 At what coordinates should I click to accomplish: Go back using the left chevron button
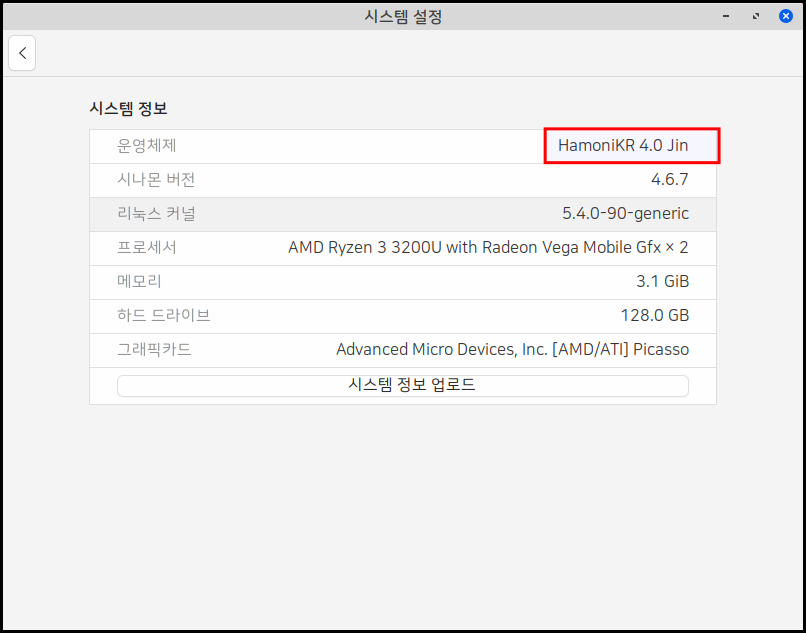pyautogui.click(x=22, y=53)
